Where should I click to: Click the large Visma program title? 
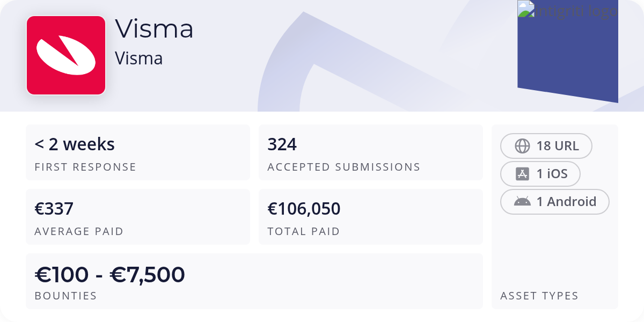coord(154,28)
